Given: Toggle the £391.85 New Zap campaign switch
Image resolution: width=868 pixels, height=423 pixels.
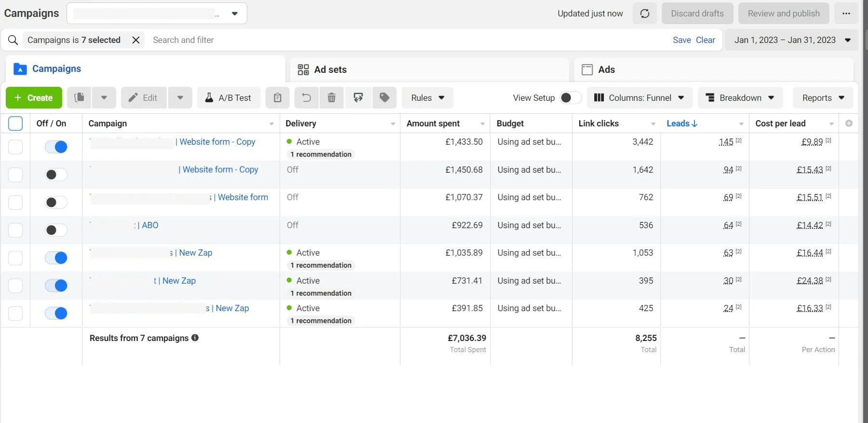Looking at the screenshot, I should point(56,314).
